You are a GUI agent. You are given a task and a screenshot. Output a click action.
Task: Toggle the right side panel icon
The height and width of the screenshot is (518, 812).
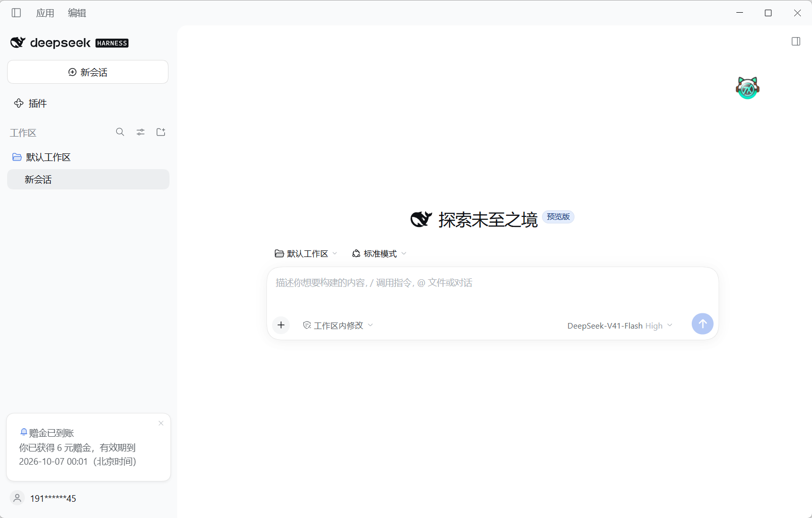tap(796, 42)
